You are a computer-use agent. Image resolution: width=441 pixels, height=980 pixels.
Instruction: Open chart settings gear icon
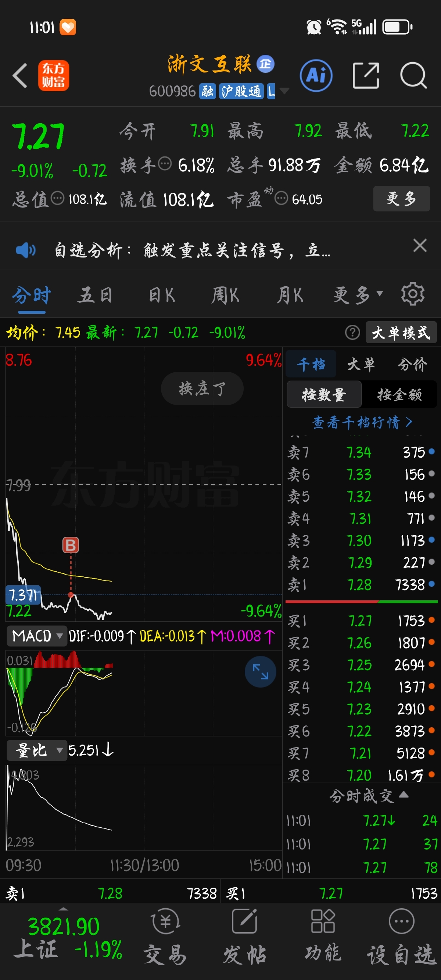[412, 294]
